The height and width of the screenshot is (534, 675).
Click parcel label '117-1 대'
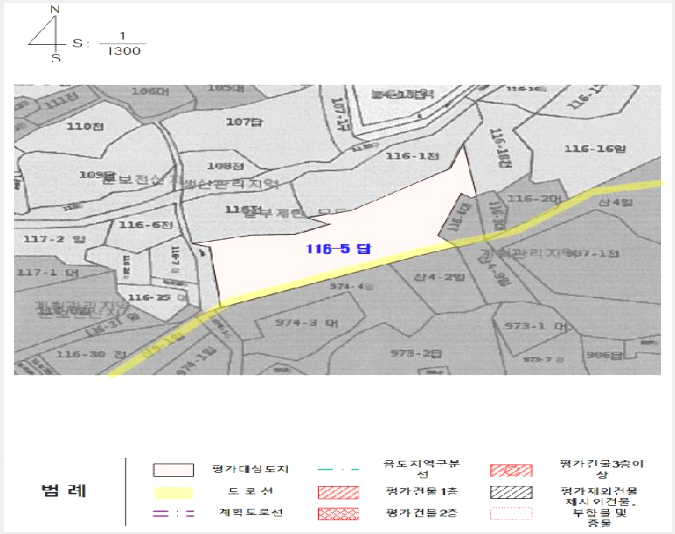tap(48, 273)
